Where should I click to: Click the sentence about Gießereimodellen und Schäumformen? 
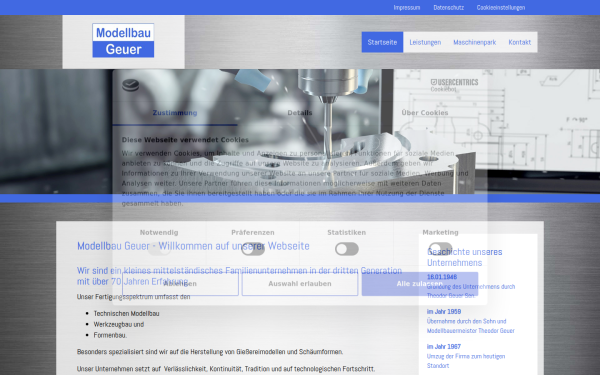(210, 351)
